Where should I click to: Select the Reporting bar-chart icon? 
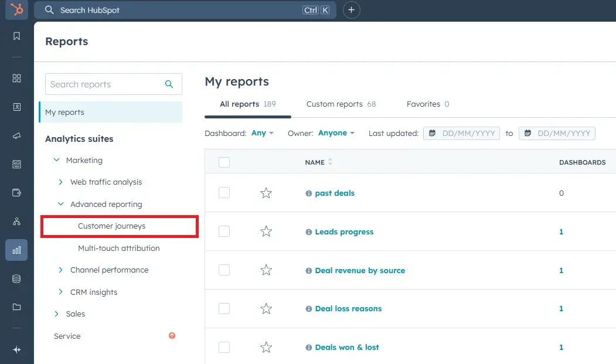16,250
